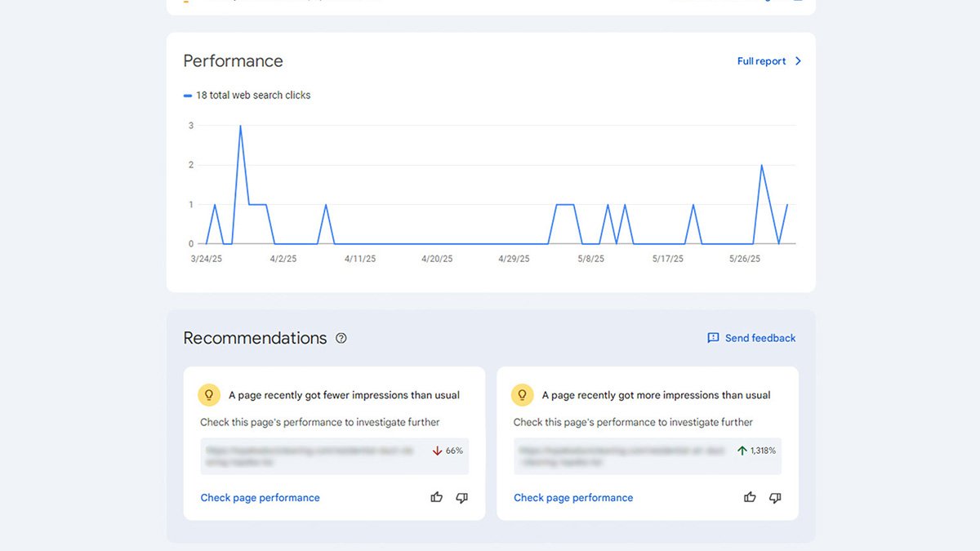Select blurred page URL in more impressions card
Viewport: 980px width, 551px height.
coord(621,455)
